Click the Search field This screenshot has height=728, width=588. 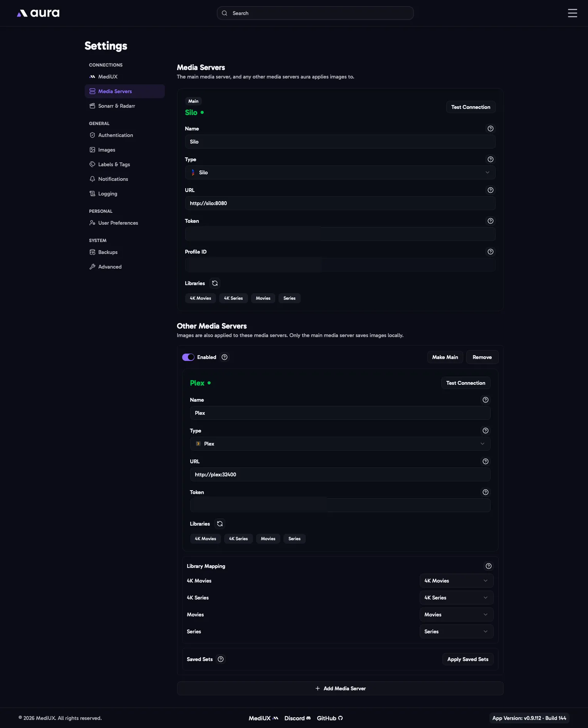tap(315, 13)
